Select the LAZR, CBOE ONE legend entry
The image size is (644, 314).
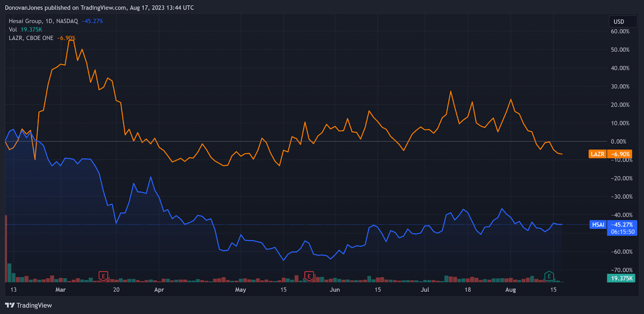pyautogui.click(x=31, y=38)
